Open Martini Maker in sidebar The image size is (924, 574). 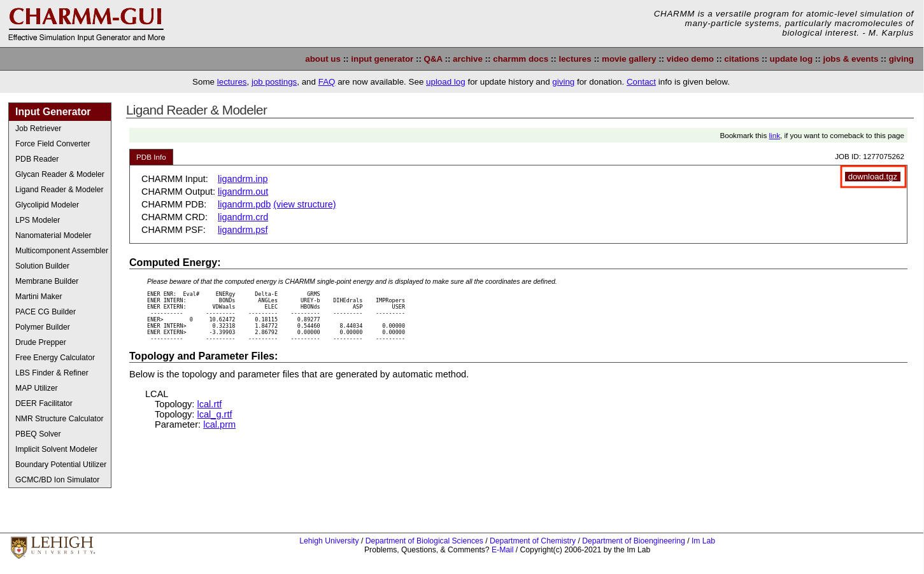[60, 297]
